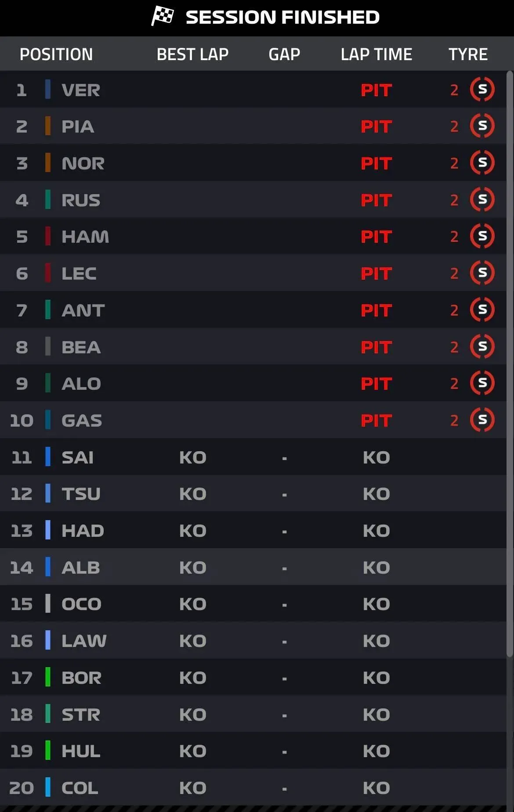Viewport: 514px width, 812px height.
Task: Click the soft tyre icon for HAM
Action: 482,237
